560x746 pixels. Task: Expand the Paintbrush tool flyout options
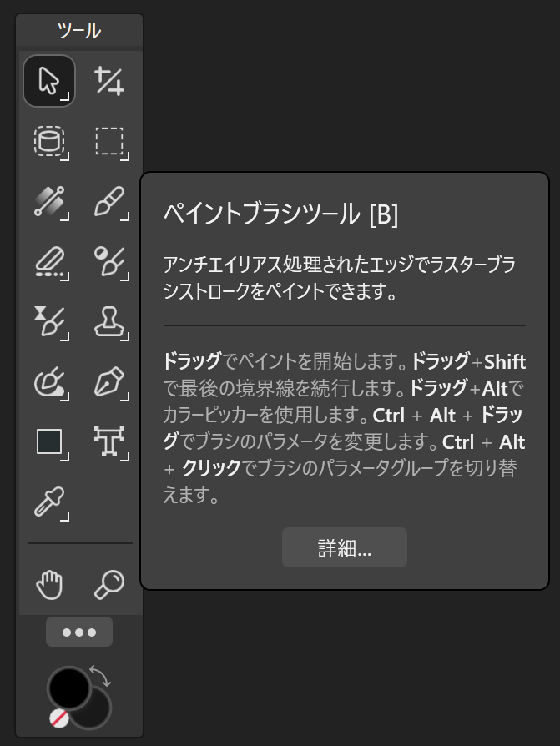124,219
